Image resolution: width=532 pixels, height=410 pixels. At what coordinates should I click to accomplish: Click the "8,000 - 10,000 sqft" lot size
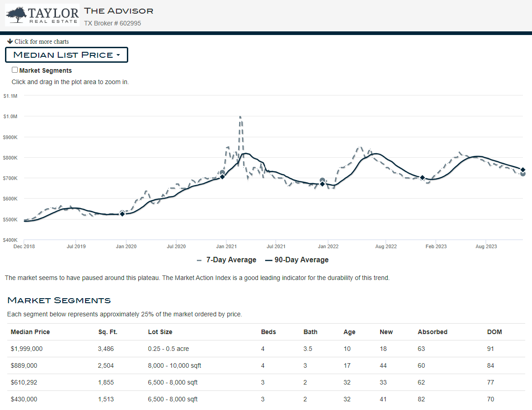coord(175,365)
